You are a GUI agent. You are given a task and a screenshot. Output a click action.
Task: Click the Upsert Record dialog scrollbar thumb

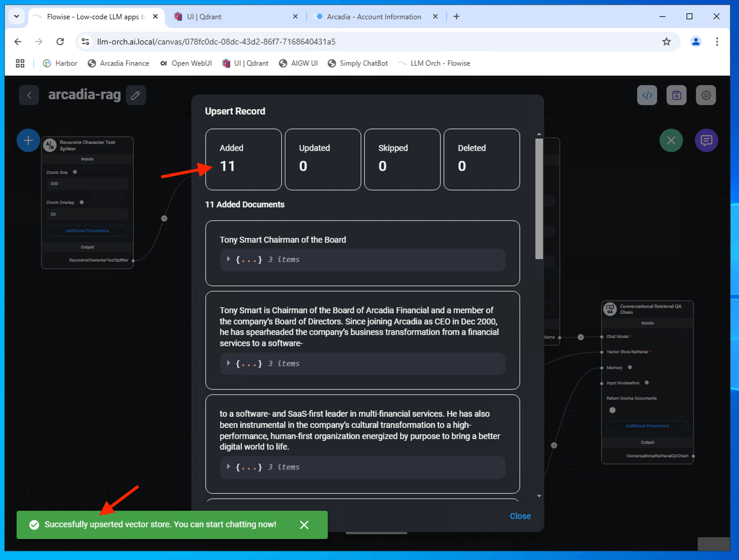(539, 199)
